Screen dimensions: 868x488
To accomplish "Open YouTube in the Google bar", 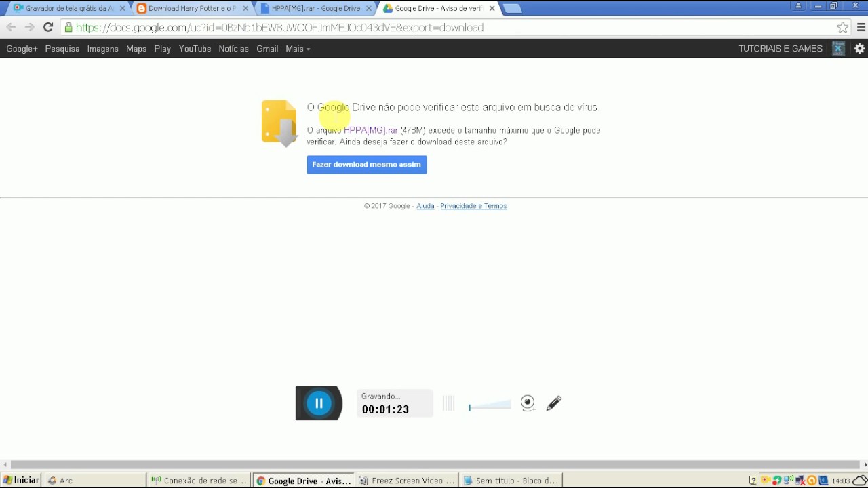I will click(195, 49).
